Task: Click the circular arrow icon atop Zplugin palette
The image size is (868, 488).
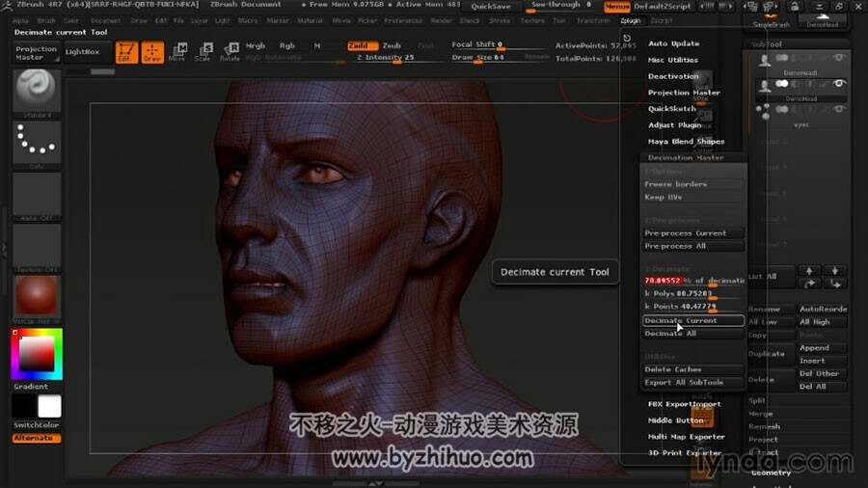Action: (x=627, y=38)
